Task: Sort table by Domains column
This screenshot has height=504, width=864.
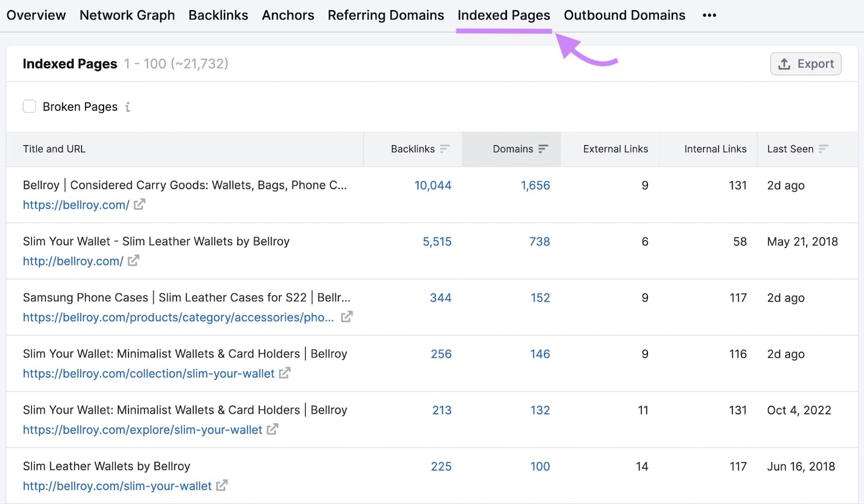Action: pyautogui.click(x=543, y=149)
